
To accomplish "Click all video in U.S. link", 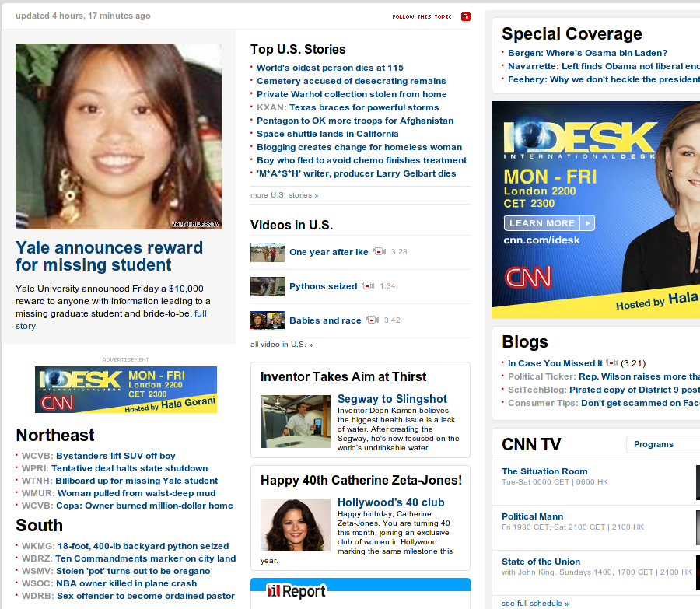I will click(x=282, y=345).
